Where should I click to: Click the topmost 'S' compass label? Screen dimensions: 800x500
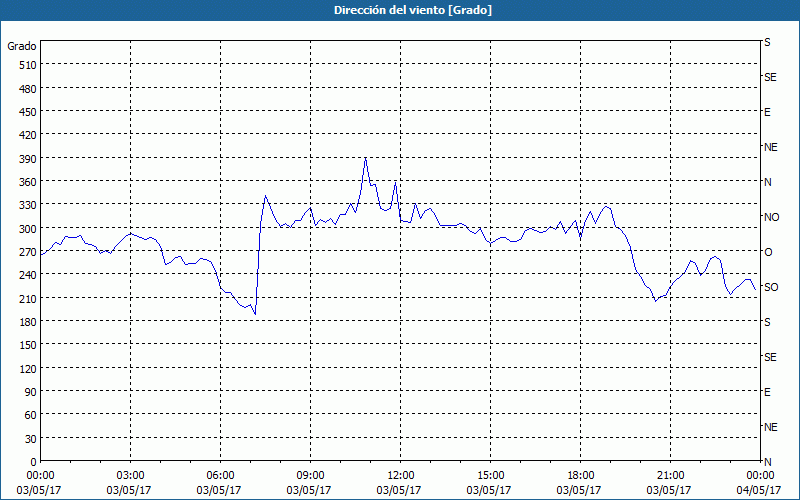[767, 42]
